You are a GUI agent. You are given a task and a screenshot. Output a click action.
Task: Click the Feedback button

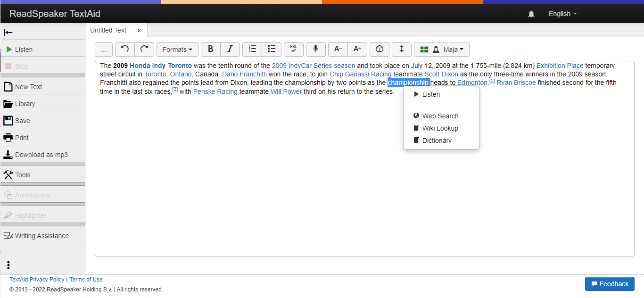click(610, 284)
